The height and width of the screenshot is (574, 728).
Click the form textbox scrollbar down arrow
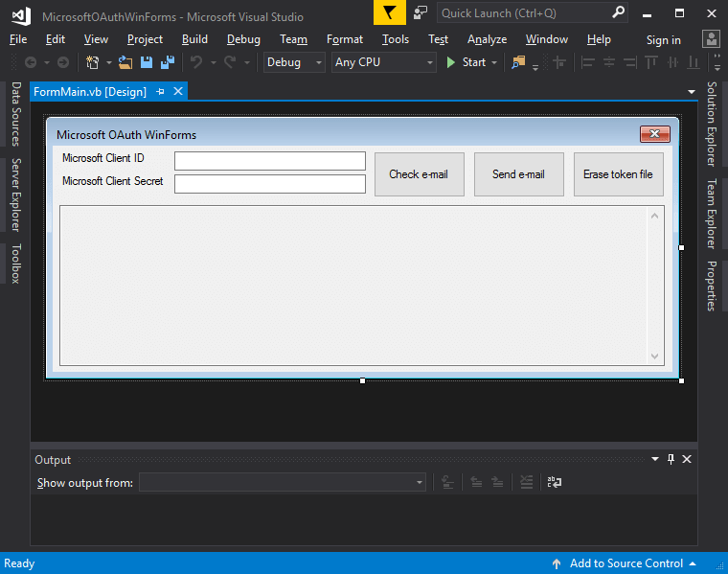(654, 356)
